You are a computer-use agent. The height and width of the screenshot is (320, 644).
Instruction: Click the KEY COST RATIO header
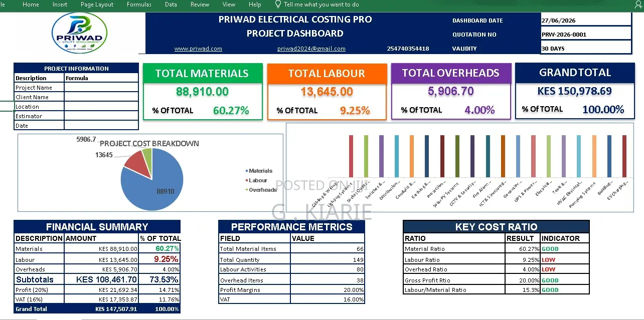[496, 227]
